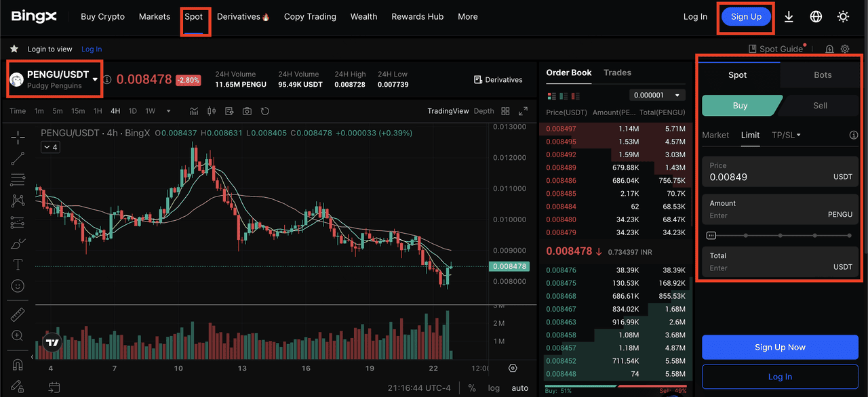Open the Derivatives navigation menu

pyautogui.click(x=243, y=17)
